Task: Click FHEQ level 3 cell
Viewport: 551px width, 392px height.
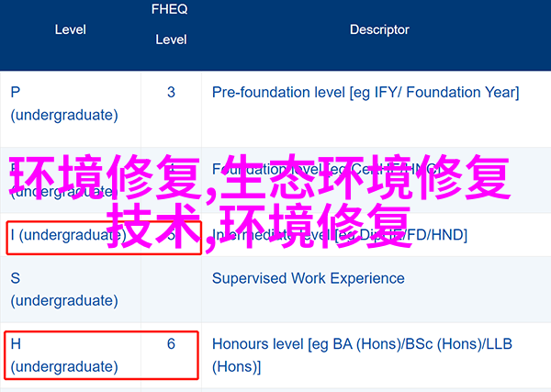Action: (x=171, y=93)
